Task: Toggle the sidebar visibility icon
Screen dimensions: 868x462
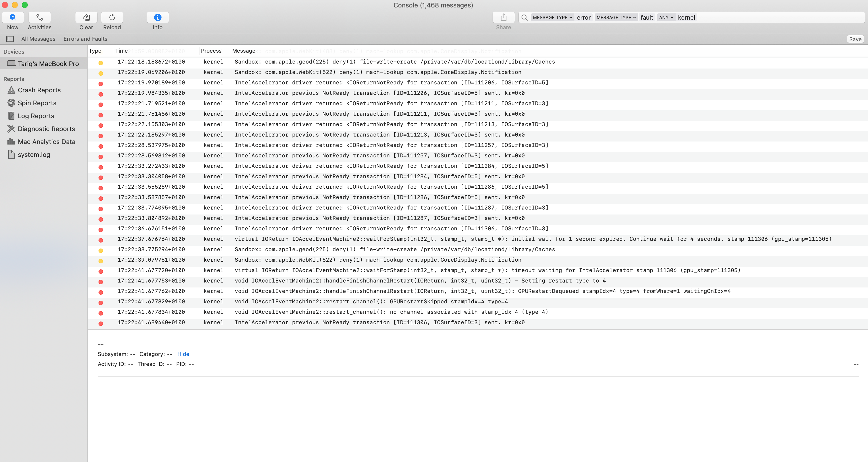Action: pyautogui.click(x=10, y=39)
